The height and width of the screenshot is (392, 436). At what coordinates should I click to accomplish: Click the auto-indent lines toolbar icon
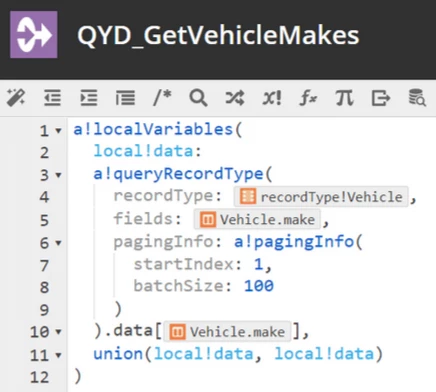(125, 98)
